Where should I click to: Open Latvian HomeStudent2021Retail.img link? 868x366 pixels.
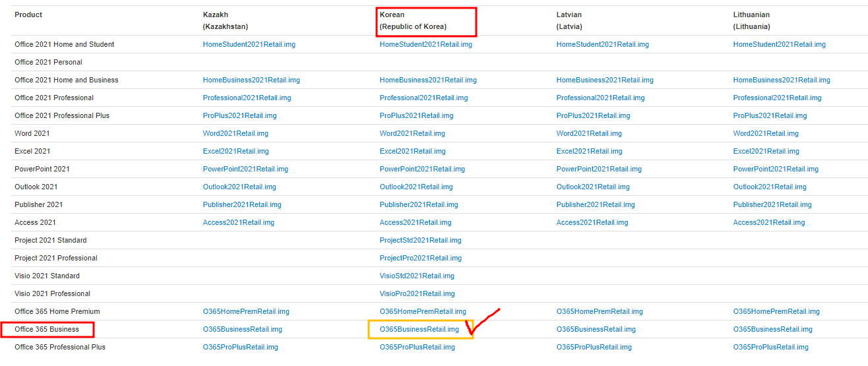click(603, 44)
